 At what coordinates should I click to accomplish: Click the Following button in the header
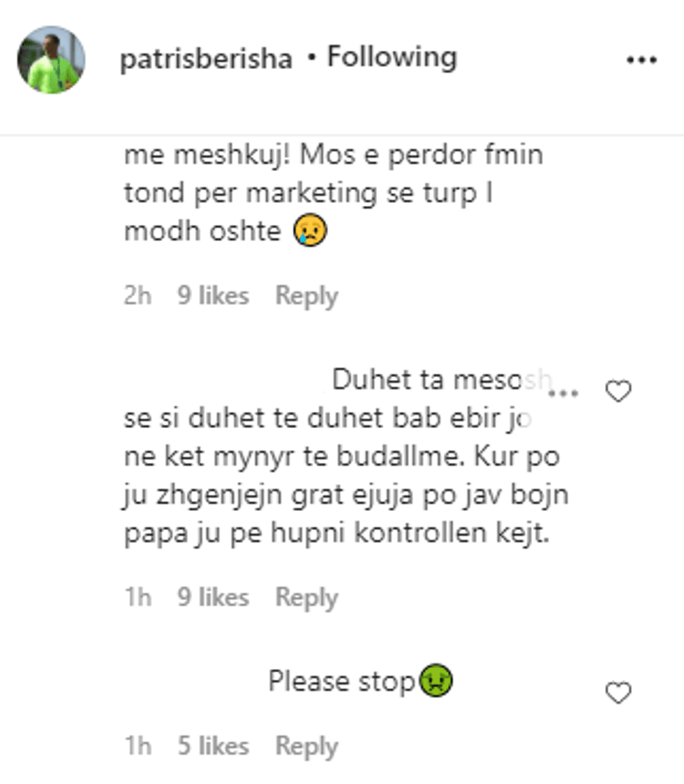[x=392, y=57]
